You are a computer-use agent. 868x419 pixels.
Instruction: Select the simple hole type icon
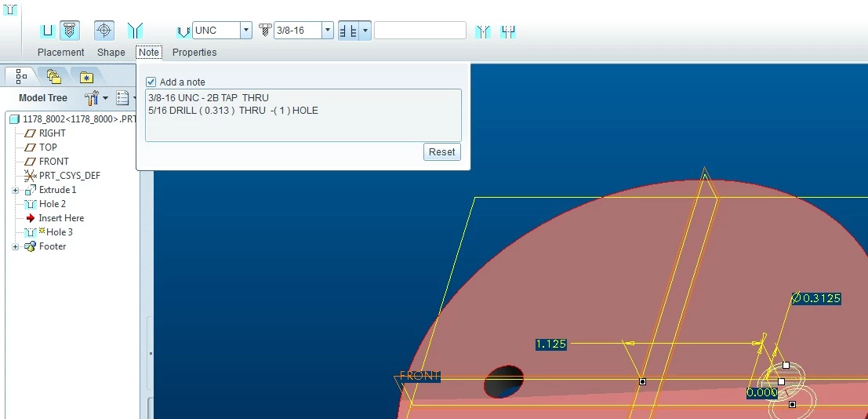[x=48, y=31]
